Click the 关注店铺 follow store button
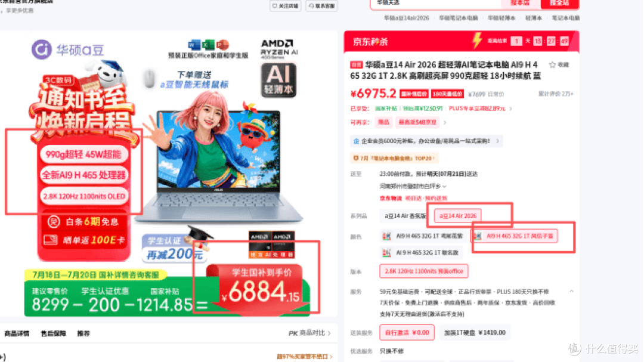Screen dimensions: 644x362 [286, 6]
